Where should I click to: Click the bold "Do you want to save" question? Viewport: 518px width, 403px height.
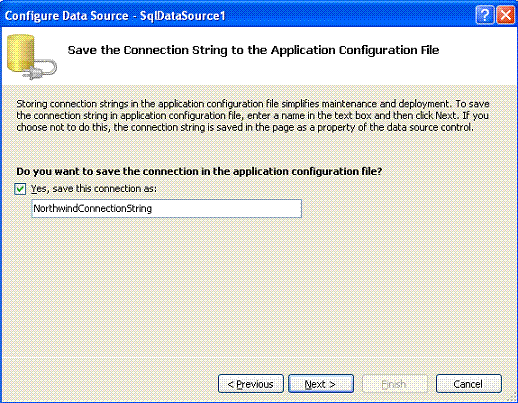tap(199, 171)
